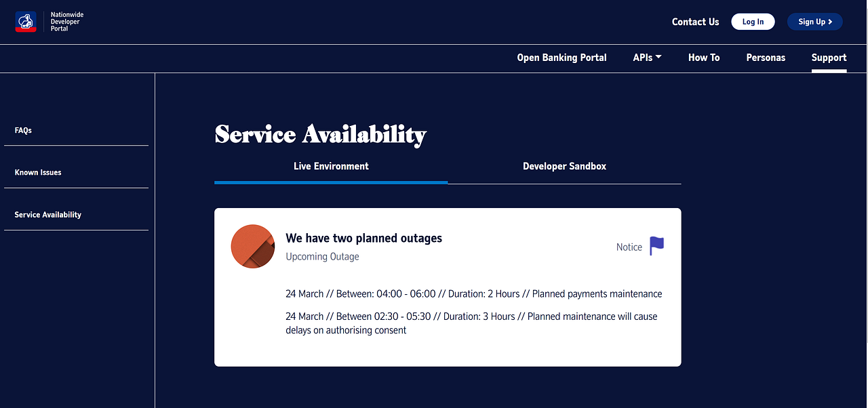Open the APIs dropdown menu
The height and width of the screenshot is (408, 868).
pos(646,58)
